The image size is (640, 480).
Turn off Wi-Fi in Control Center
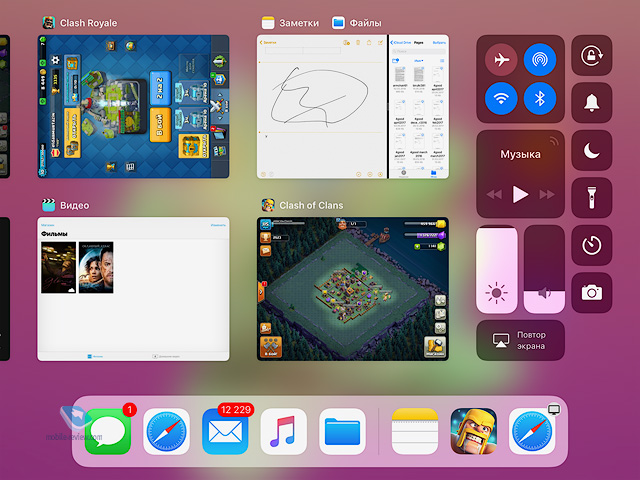click(x=501, y=98)
